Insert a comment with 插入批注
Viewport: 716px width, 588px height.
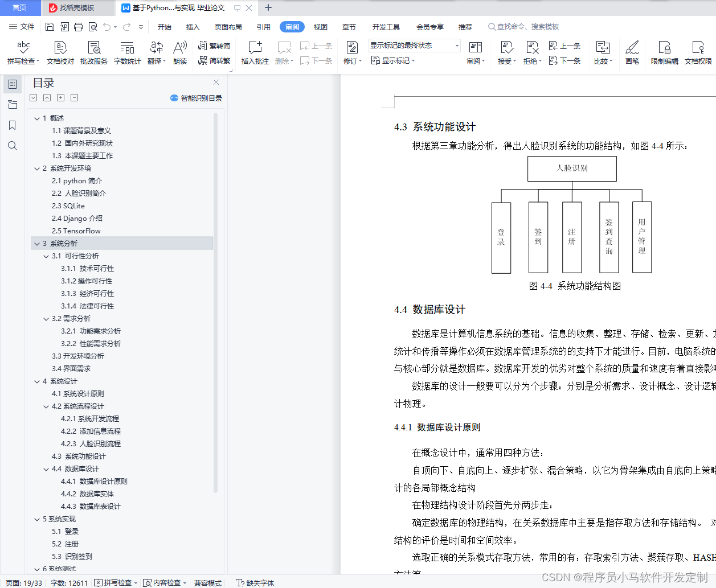[x=255, y=53]
